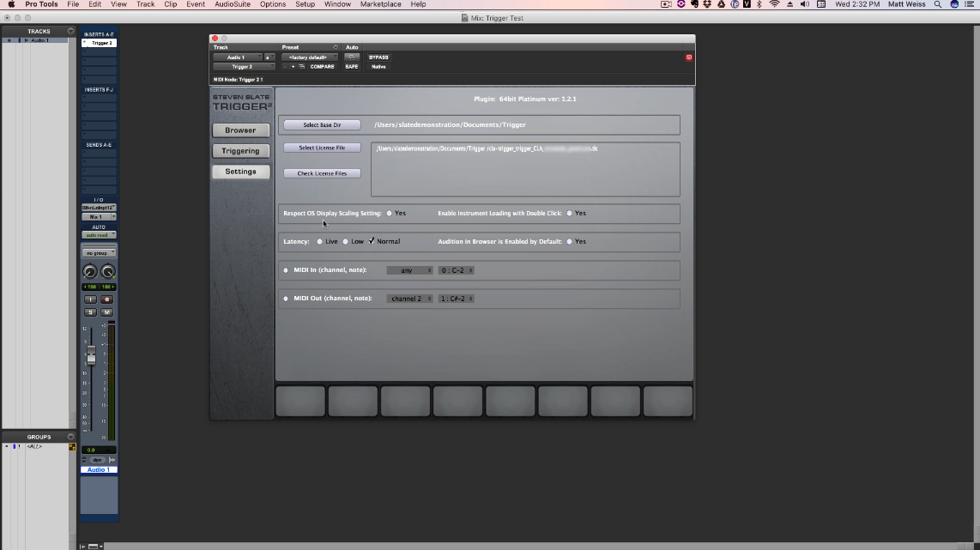Viewport: 980px width, 550px height.
Task: Click the left pan knob on Audio 1
Action: 90,271
